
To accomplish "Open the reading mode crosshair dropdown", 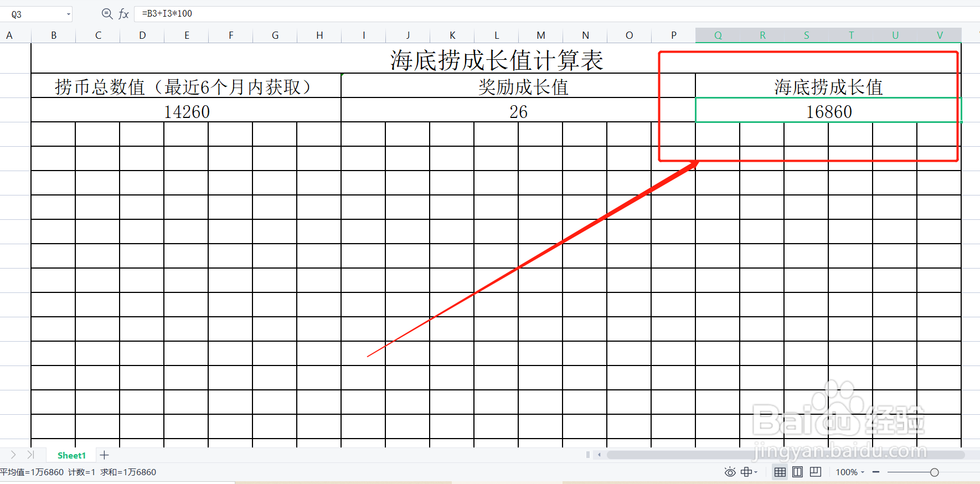I will [x=749, y=472].
